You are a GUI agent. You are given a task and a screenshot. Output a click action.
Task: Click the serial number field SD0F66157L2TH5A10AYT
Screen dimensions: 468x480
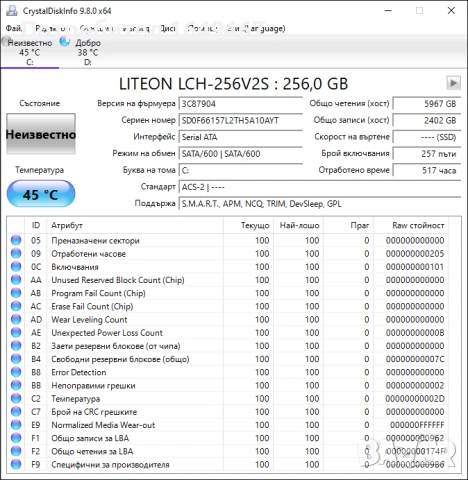[241, 120]
